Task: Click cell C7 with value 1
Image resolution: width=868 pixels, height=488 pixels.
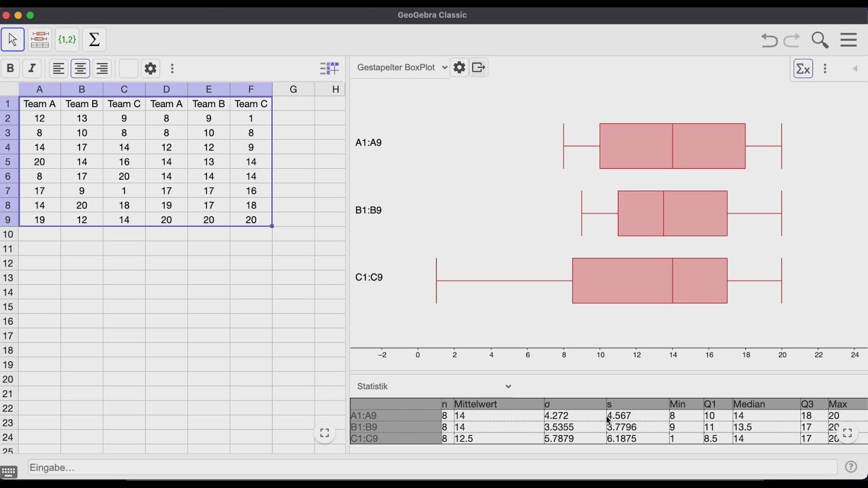Action: [x=124, y=190]
